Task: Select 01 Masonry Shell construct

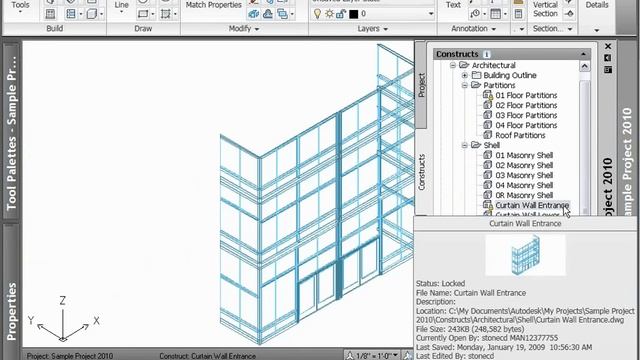Action: 524,155
